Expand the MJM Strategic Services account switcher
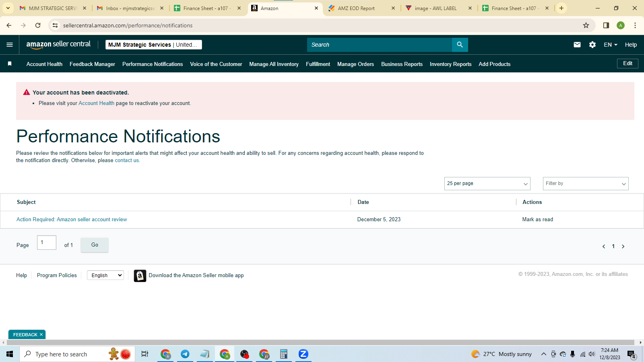Viewport: 644px width, 362px height. pos(154,45)
